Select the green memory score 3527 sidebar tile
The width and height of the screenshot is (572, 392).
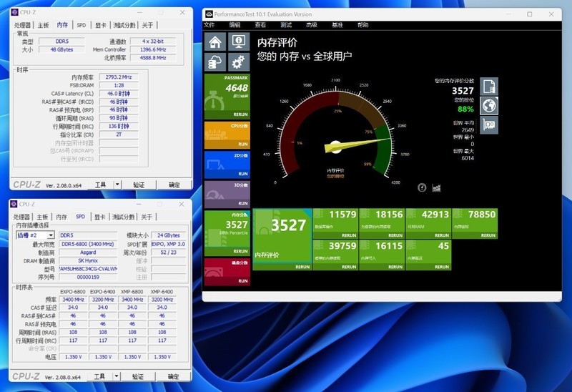pos(227,233)
